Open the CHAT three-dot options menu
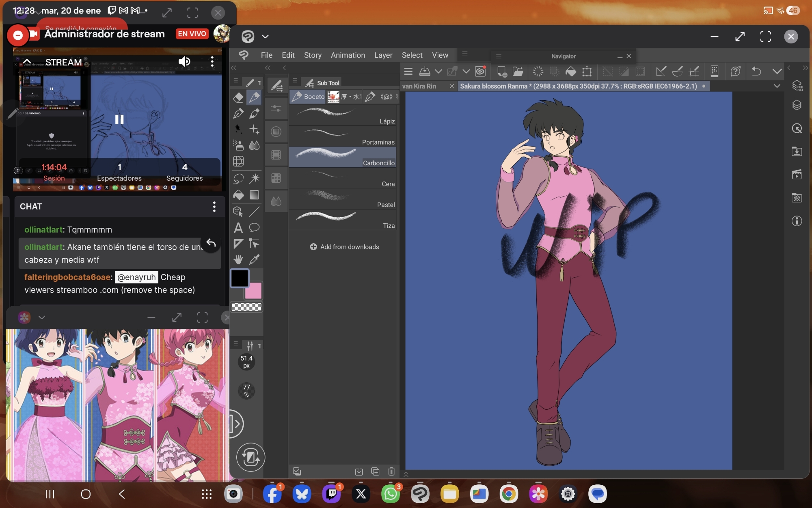 (214, 207)
